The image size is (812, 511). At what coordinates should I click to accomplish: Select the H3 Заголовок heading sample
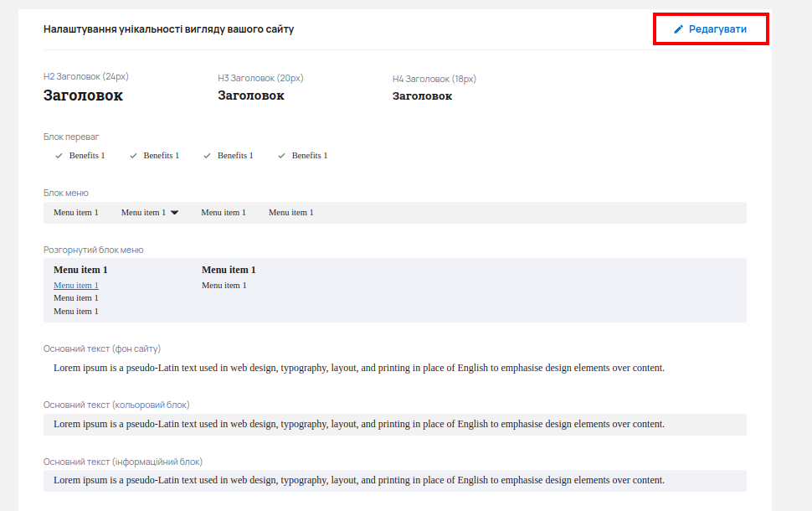[250, 95]
